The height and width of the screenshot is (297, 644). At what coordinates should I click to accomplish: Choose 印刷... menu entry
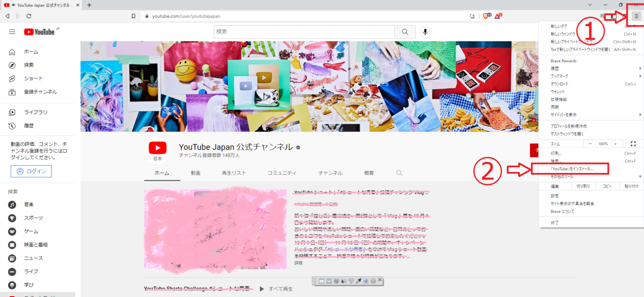591,153
